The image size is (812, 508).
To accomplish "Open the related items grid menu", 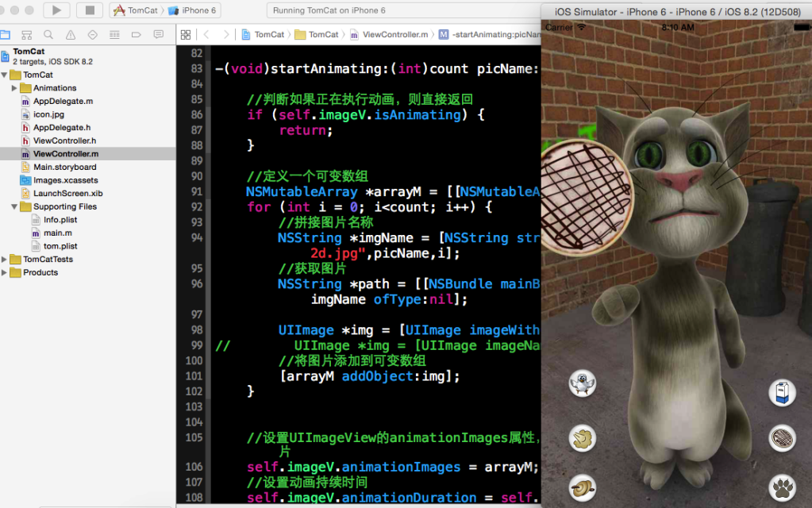I will pos(186,35).
